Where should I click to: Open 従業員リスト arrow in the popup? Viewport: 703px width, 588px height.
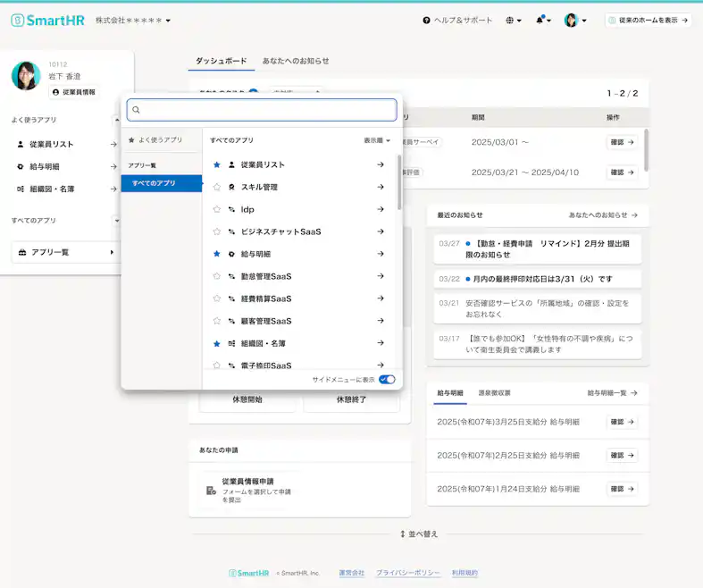[381, 164]
